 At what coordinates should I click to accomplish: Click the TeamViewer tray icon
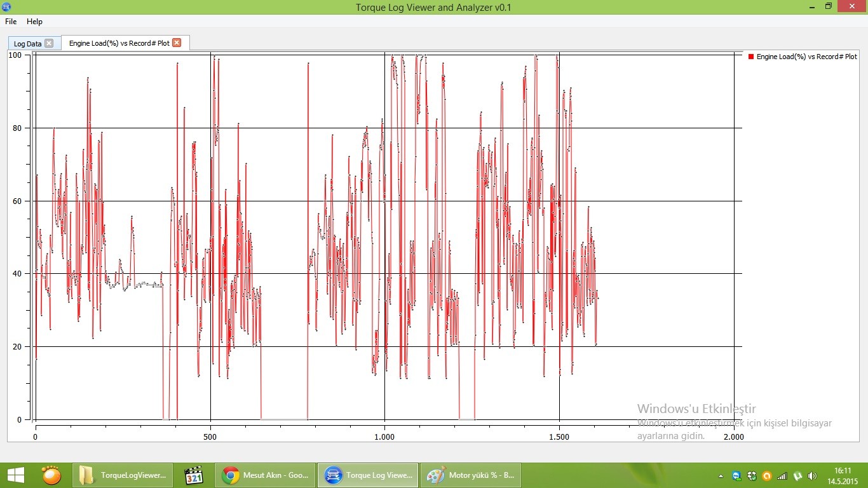[736, 476]
